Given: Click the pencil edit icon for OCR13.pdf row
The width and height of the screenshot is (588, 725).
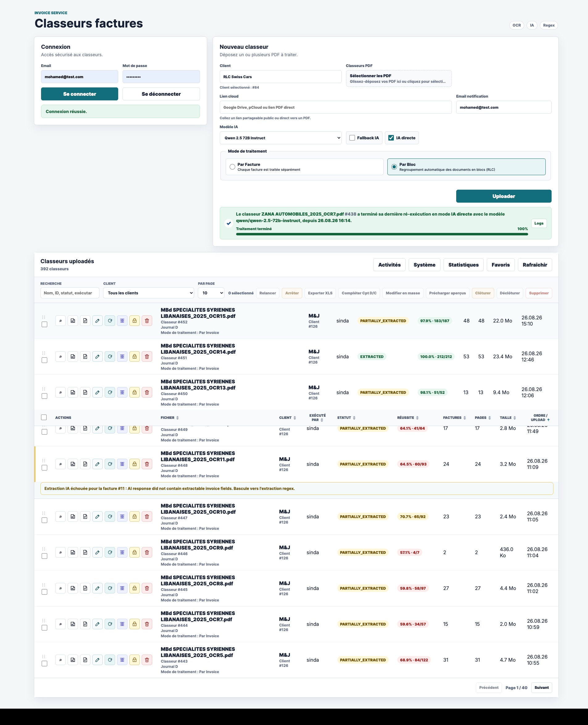Looking at the screenshot, I should pyautogui.click(x=98, y=393).
